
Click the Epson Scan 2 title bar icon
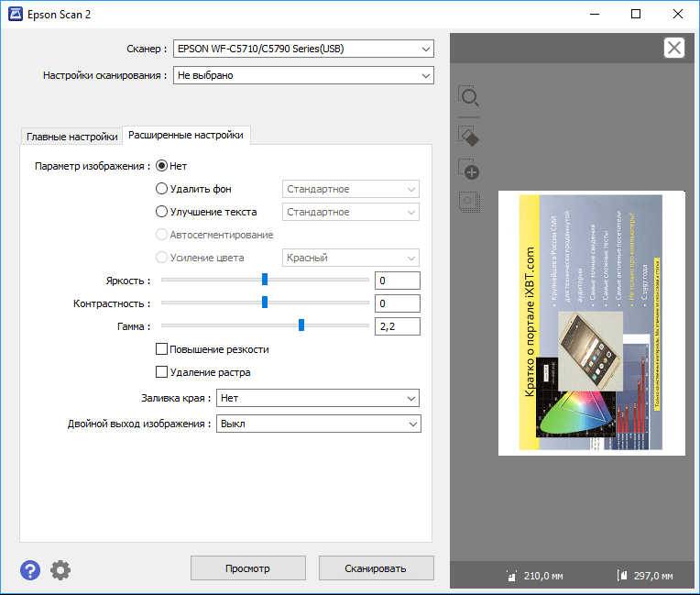[x=14, y=15]
